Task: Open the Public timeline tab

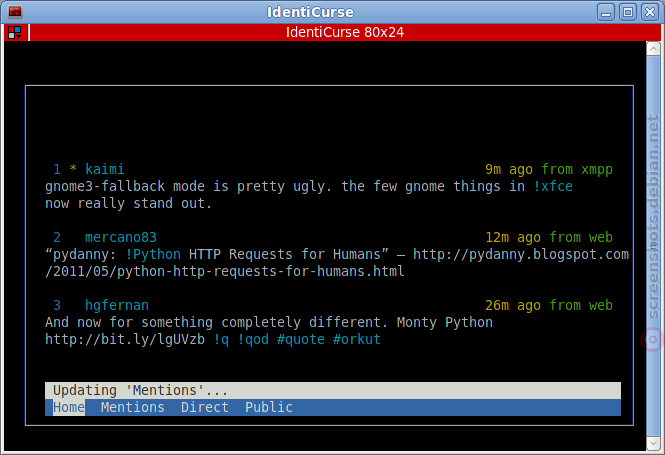Action: point(269,407)
